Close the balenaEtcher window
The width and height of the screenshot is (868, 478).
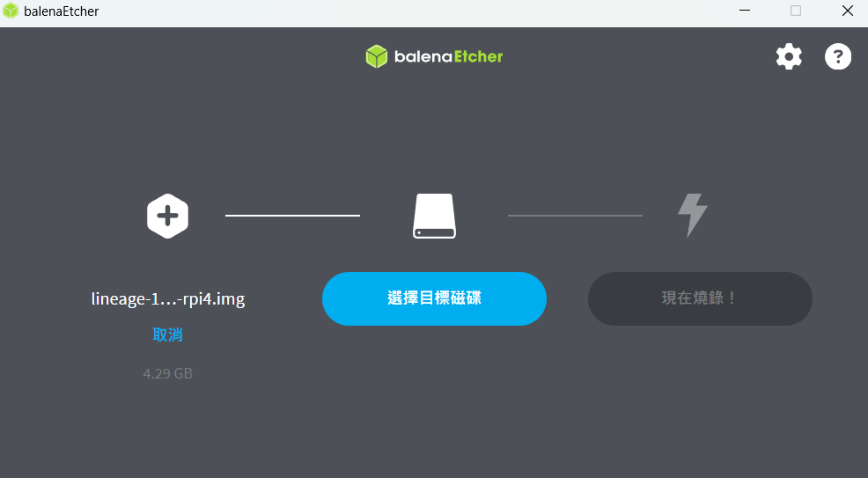[x=847, y=11]
